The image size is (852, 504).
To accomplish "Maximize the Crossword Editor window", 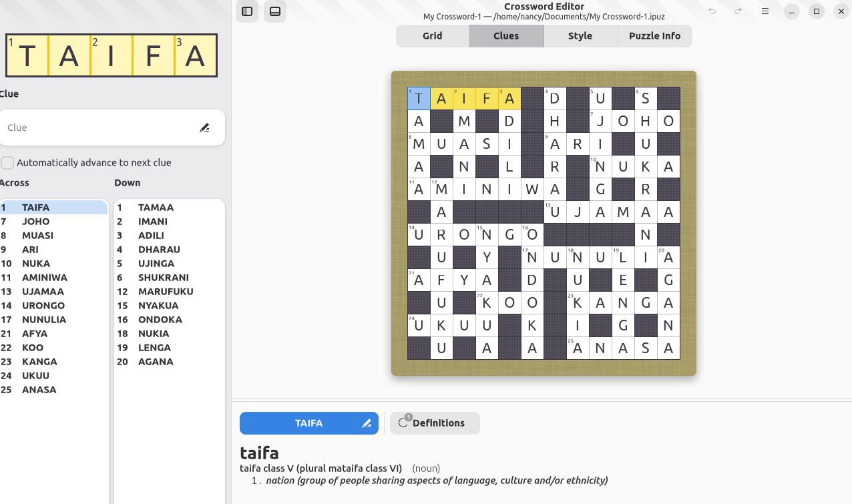I will tap(816, 11).
